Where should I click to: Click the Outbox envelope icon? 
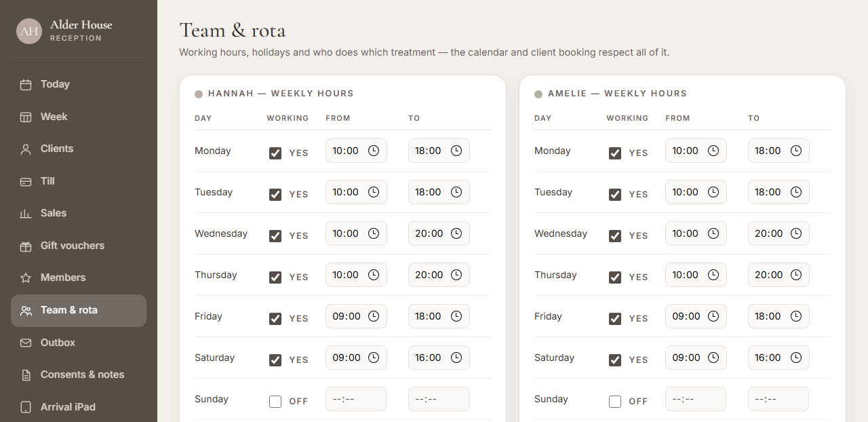click(x=26, y=343)
